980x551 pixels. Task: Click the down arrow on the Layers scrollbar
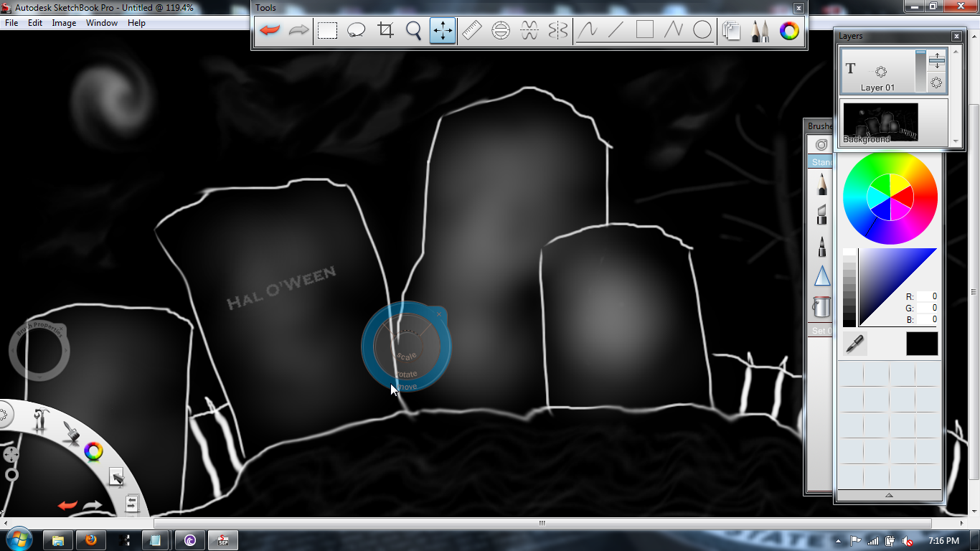[x=955, y=141]
